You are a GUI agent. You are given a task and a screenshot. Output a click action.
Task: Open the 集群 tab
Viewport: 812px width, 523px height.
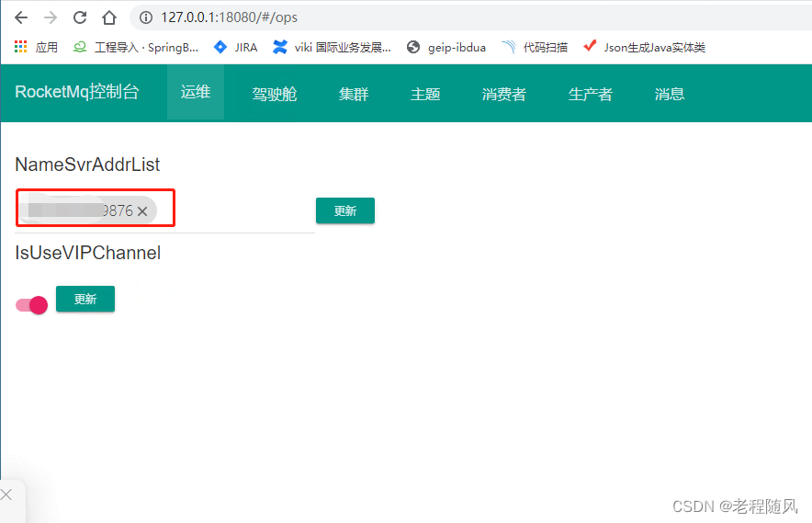(x=354, y=94)
